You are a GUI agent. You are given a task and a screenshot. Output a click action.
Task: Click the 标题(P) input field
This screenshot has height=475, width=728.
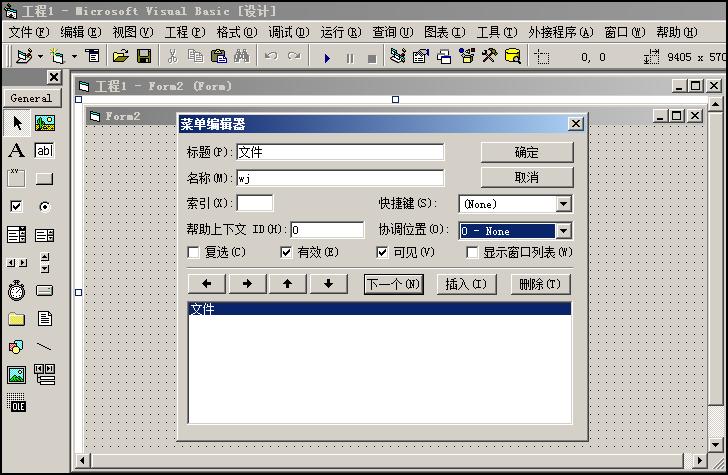coord(340,152)
